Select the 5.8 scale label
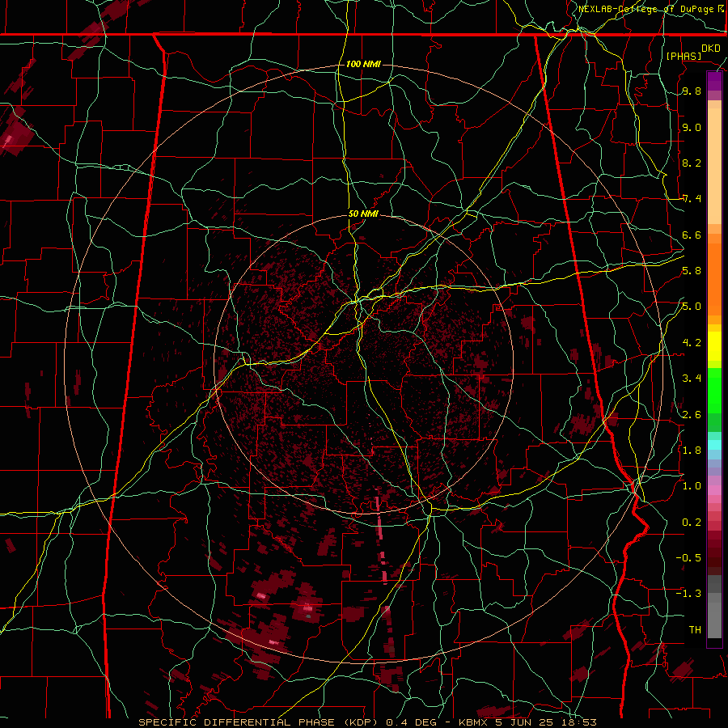 692,271
